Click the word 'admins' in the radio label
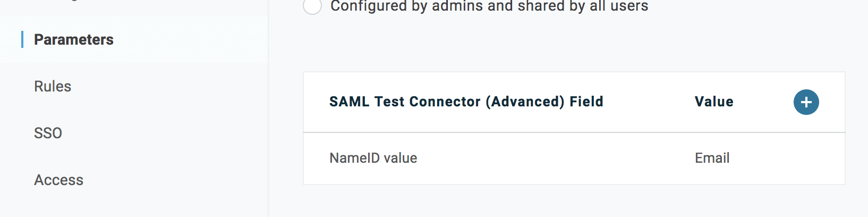This screenshot has height=217, width=868. [457, 6]
